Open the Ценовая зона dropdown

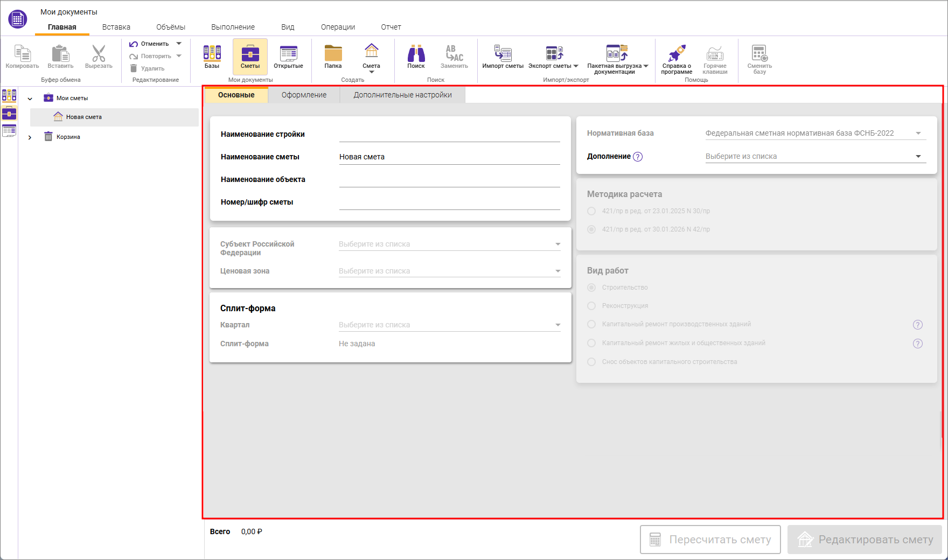[450, 271]
